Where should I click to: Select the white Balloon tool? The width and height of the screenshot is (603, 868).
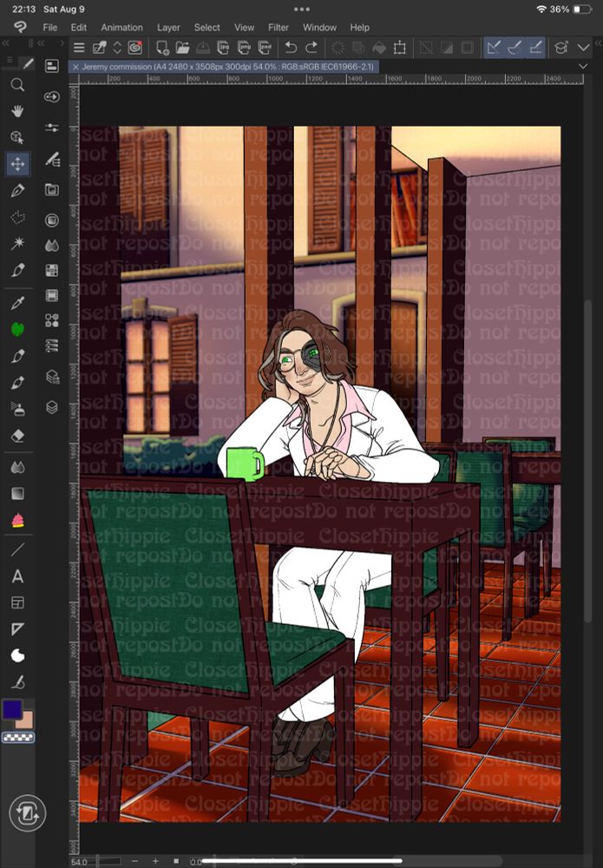click(17, 656)
